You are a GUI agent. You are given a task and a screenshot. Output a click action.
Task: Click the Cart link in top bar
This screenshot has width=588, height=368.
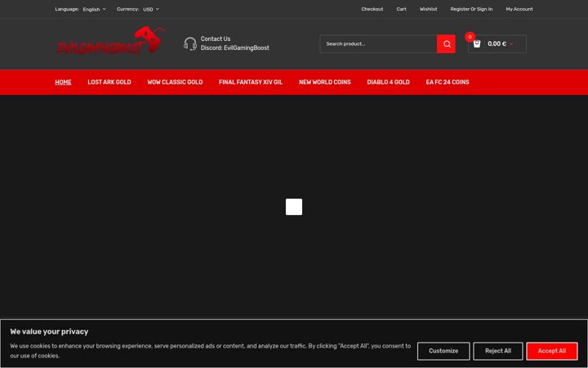coord(401,9)
